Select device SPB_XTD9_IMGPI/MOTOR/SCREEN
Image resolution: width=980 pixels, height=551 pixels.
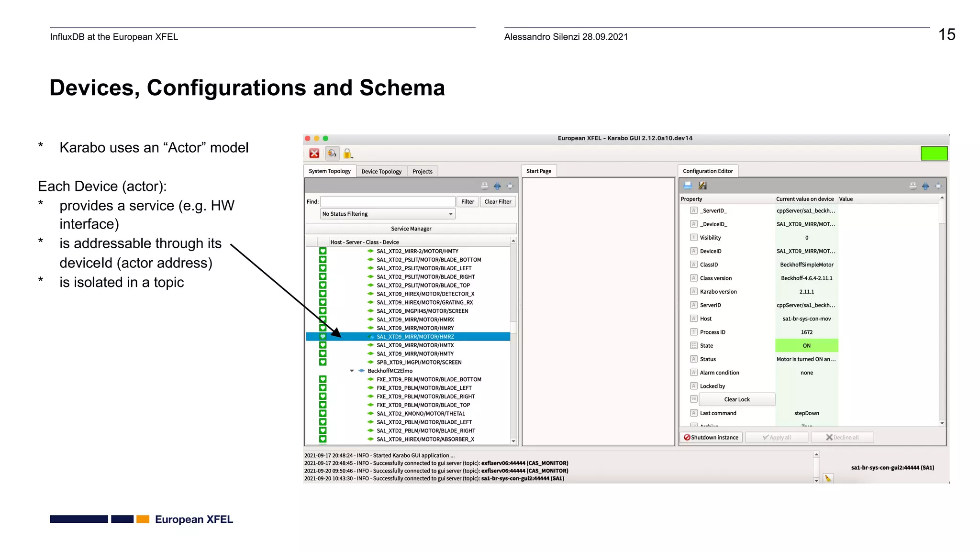pyautogui.click(x=419, y=363)
